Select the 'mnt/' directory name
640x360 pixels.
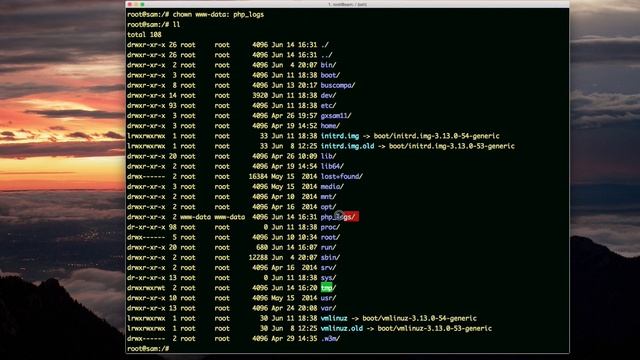(x=328, y=197)
